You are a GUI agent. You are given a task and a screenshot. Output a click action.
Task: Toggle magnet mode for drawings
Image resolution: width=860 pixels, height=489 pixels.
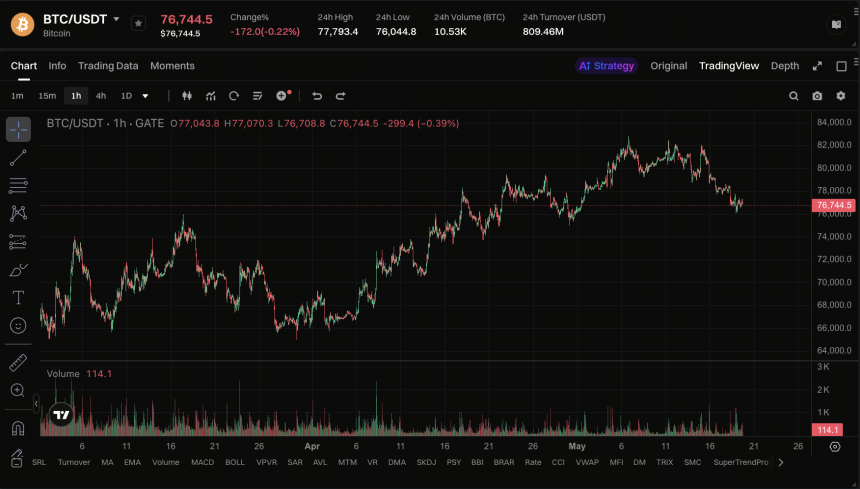click(x=18, y=428)
